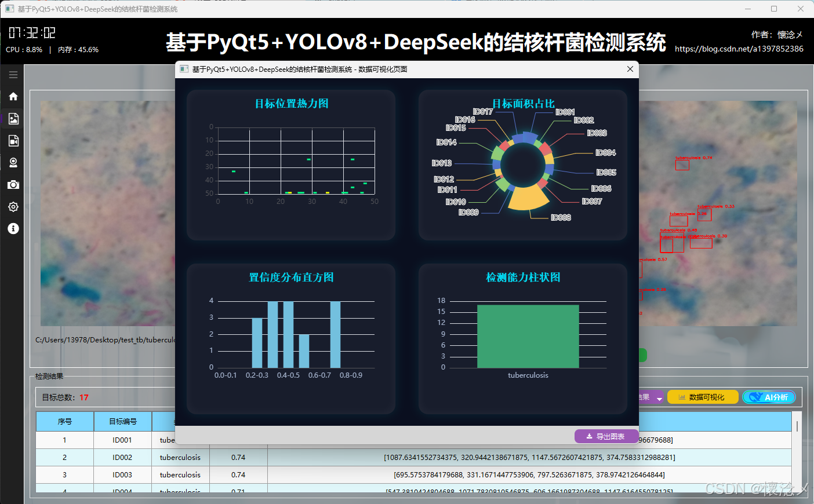This screenshot has width=814, height=504.
Task: Click the green tuberculosis bar in bar chart
Action: tap(528, 336)
